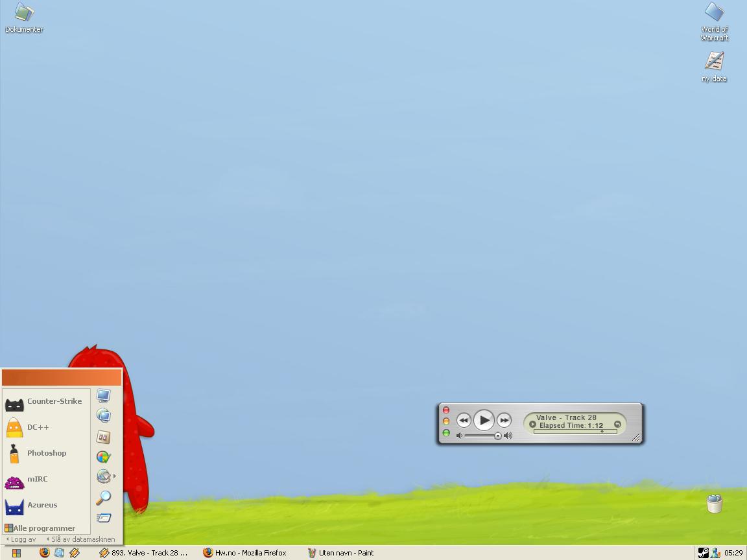The width and height of the screenshot is (747, 560).
Task: Toggle the Elapsed Time display in the player
Action: tap(571, 425)
